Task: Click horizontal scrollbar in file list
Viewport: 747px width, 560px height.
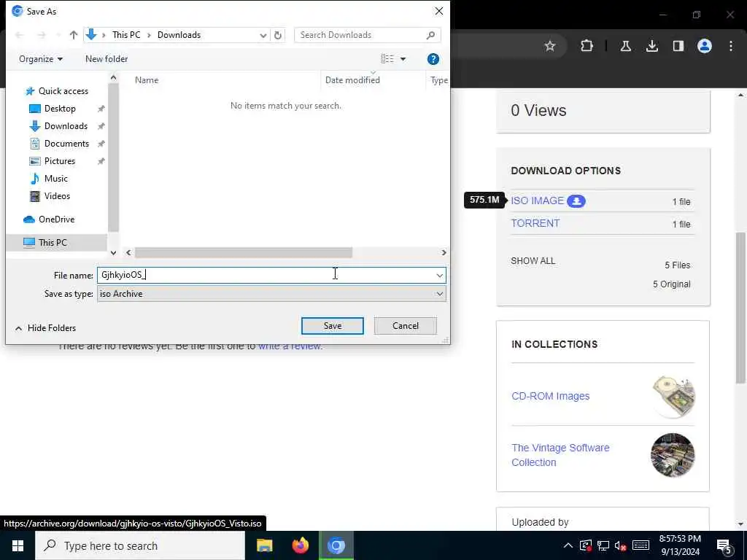Action: [244, 252]
